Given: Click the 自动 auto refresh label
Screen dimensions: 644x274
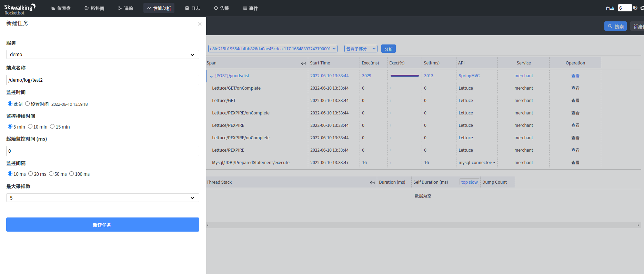Looking at the screenshot, I should click(610, 9).
